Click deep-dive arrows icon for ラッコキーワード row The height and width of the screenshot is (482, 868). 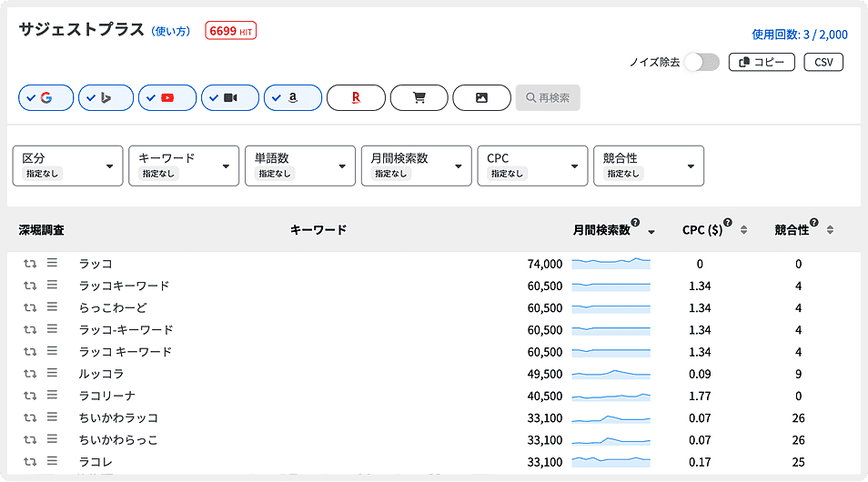tap(30, 286)
